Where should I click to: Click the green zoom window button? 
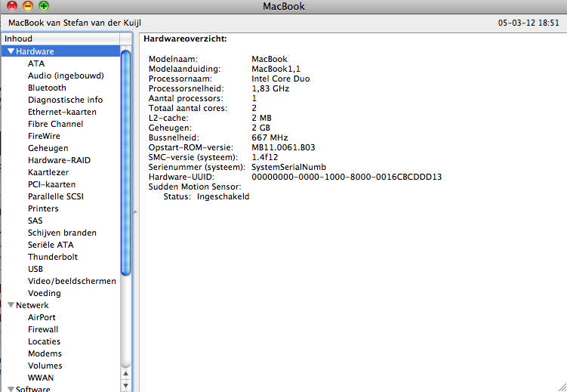43,6
